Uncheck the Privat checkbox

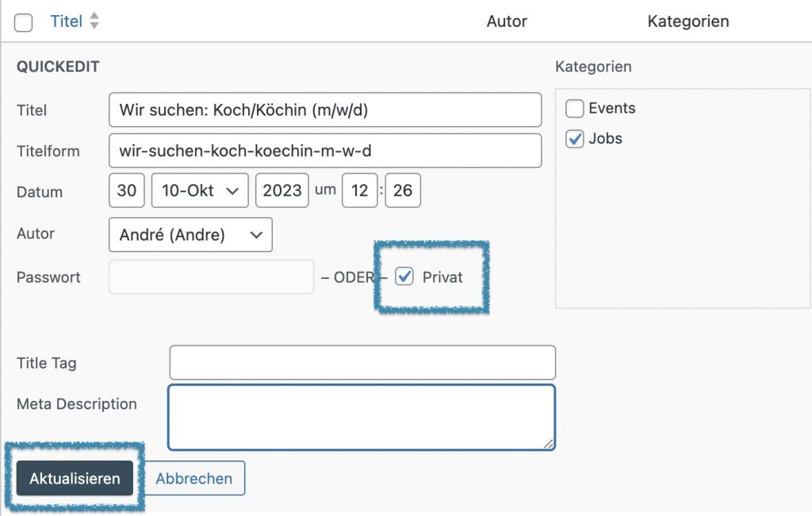[x=404, y=277]
